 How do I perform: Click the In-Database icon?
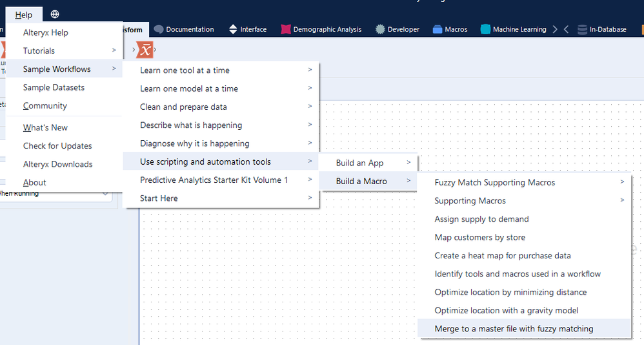582,29
